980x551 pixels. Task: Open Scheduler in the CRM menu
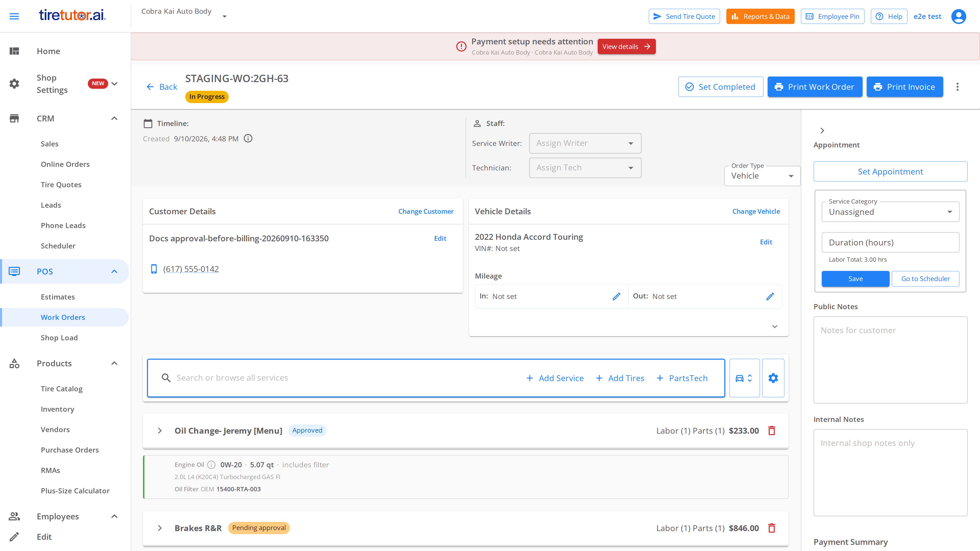coord(58,246)
